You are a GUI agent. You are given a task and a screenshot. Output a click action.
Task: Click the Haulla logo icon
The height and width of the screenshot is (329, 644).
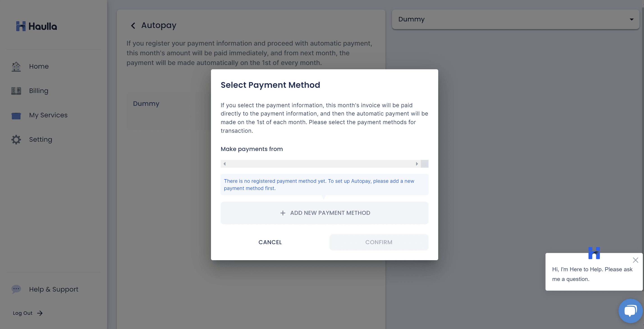(x=21, y=26)
